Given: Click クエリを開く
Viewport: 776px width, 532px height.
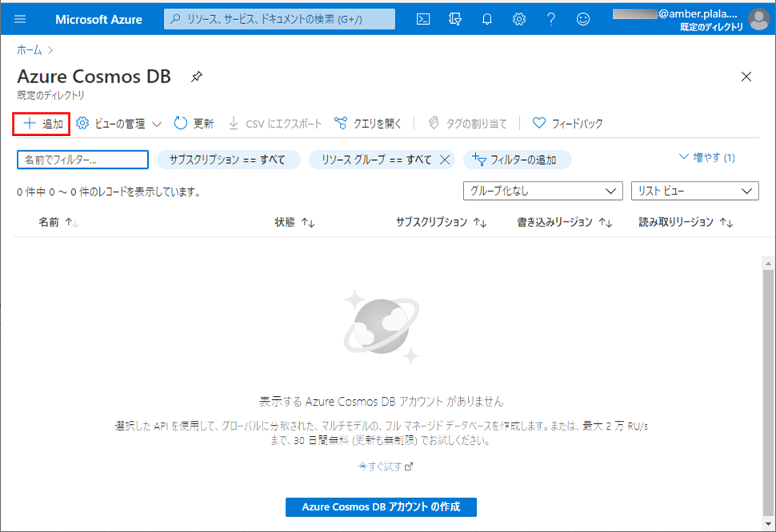Looking at the screenshot, I should 367,124.
